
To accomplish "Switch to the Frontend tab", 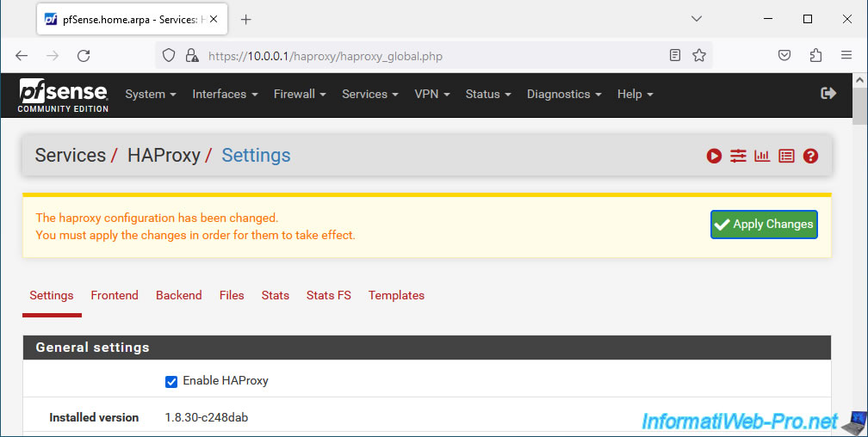I will tap(115, 295).
